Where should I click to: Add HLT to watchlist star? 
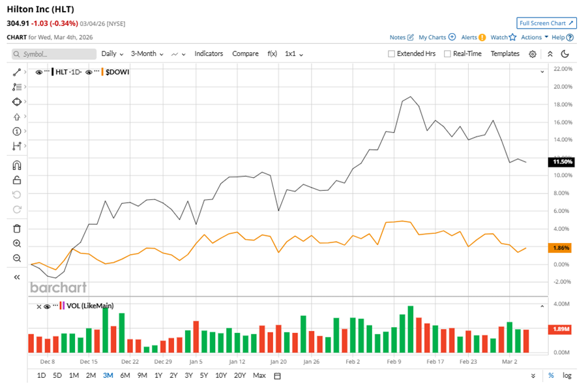click(x=512, y=37)
